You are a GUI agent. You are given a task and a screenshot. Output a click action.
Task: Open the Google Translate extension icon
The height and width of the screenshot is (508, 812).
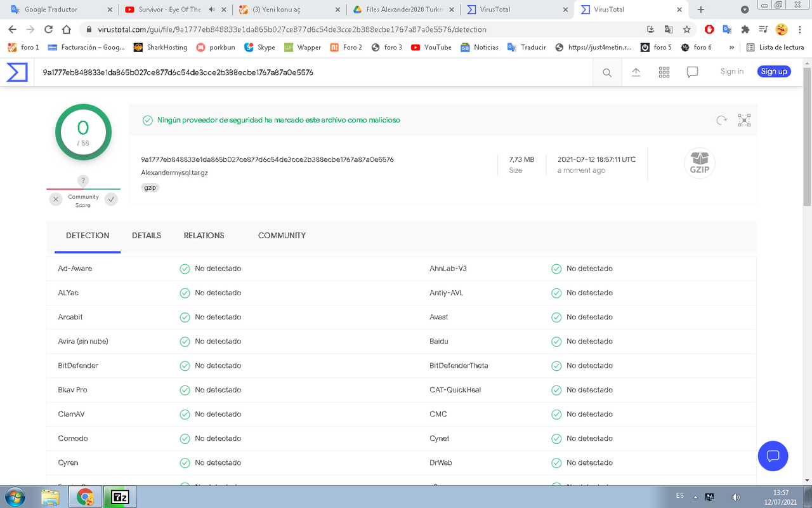(727, 29)
